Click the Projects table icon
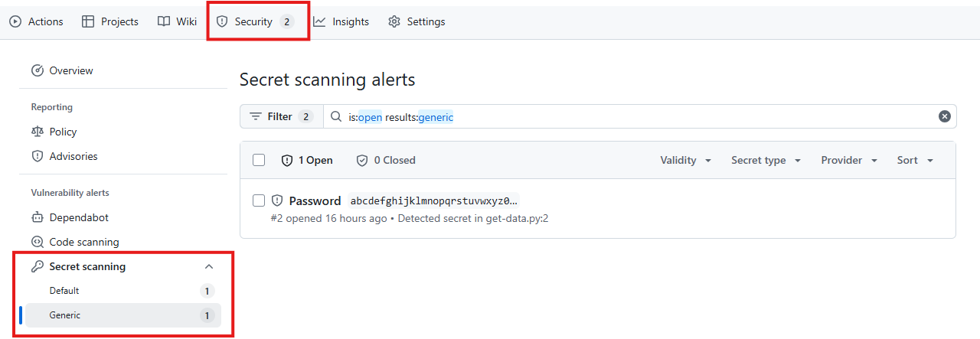Screen dimensions: 980x339 tap(88, 21)
